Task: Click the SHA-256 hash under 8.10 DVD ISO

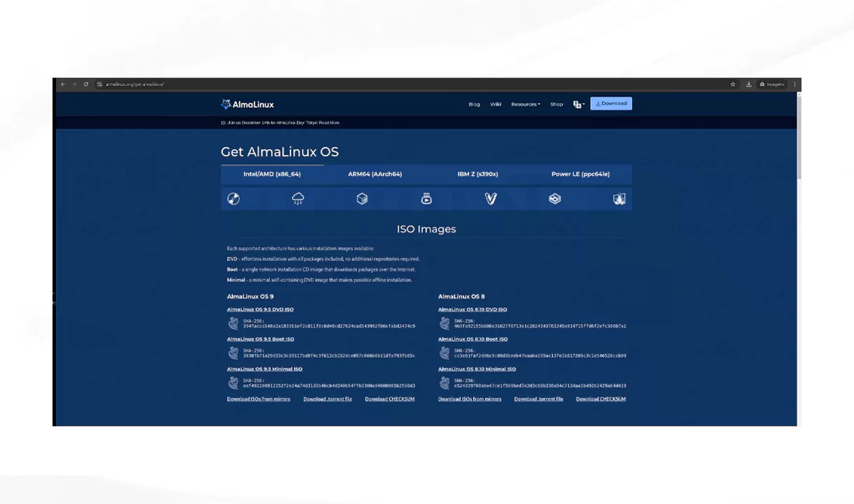Action: pyautogui.click(x=540, y=326)
